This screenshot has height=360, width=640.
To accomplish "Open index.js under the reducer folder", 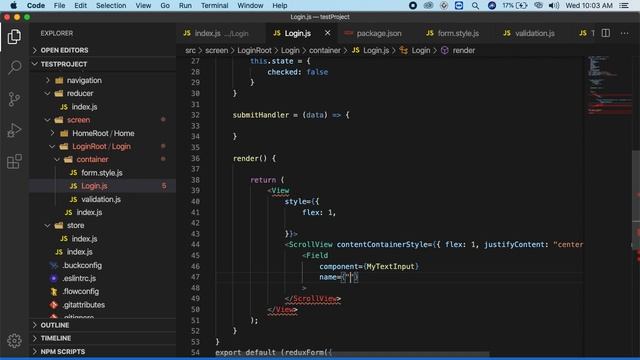I will pyautogui.click(x=84, y=107).
